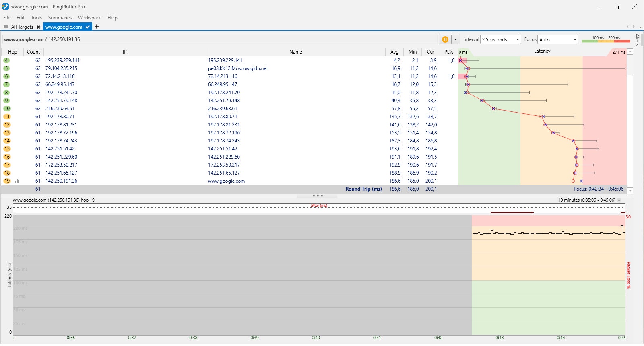Open the dropdown arrow beside the pause button
This screenshot has width=644, height=346.
point(456,39)
